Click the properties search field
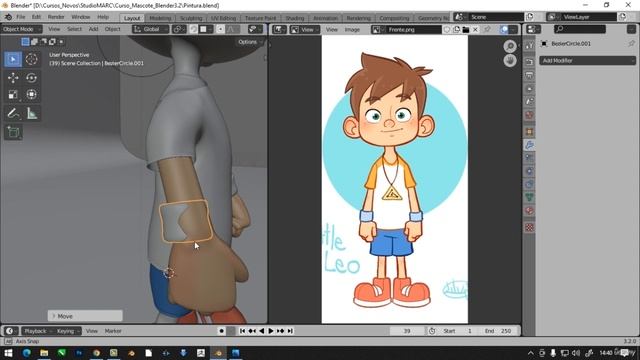Viewport: 640px width, 360px height. pyautogui.click(x=580, y=29)
